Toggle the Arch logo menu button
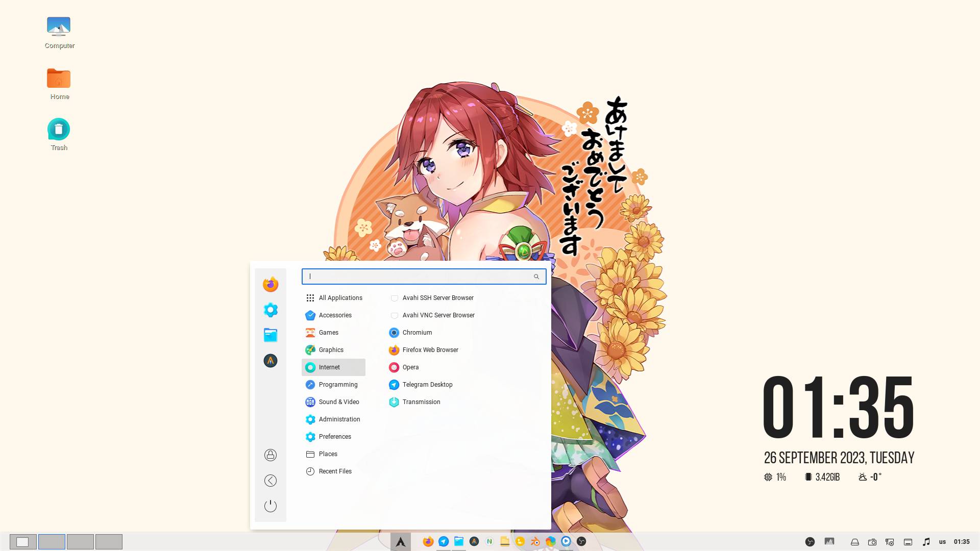980x551 pixels. [x=401, y=541]
